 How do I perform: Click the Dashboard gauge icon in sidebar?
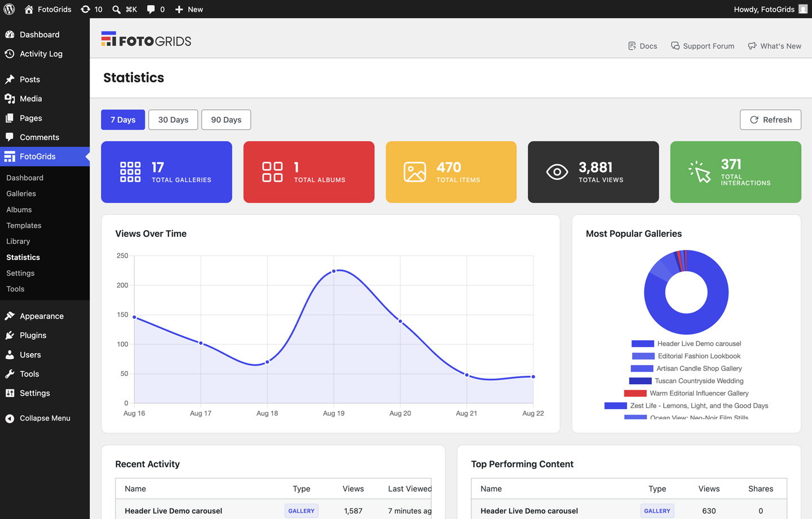coord(10,34)
